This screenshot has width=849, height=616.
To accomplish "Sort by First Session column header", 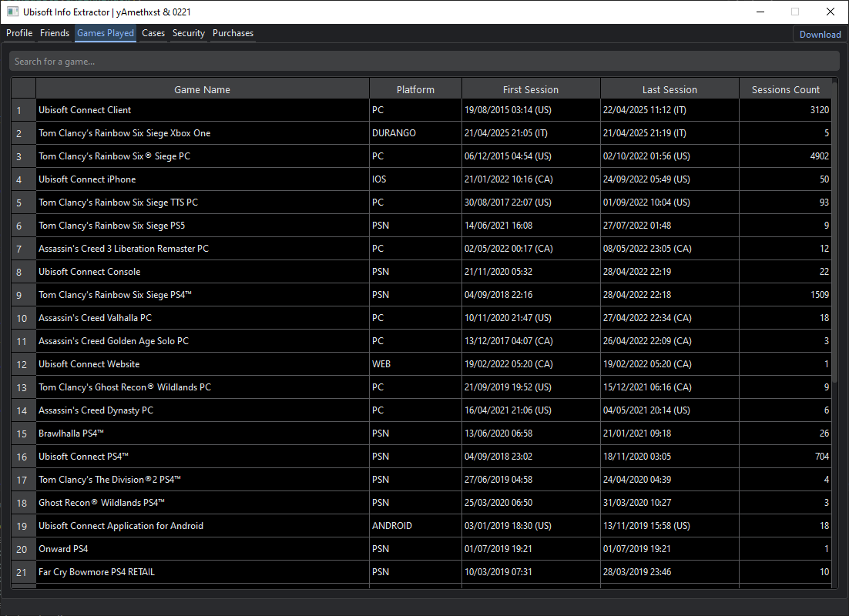I will [531, 89].
